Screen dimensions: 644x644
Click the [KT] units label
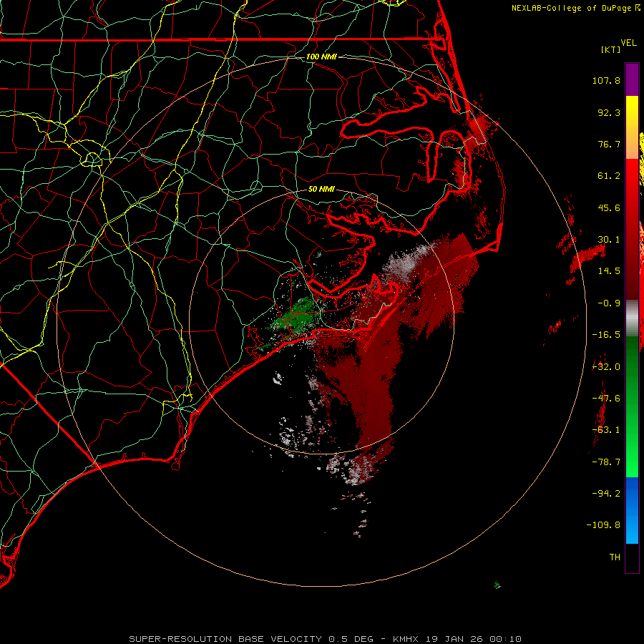pos(611,49)
